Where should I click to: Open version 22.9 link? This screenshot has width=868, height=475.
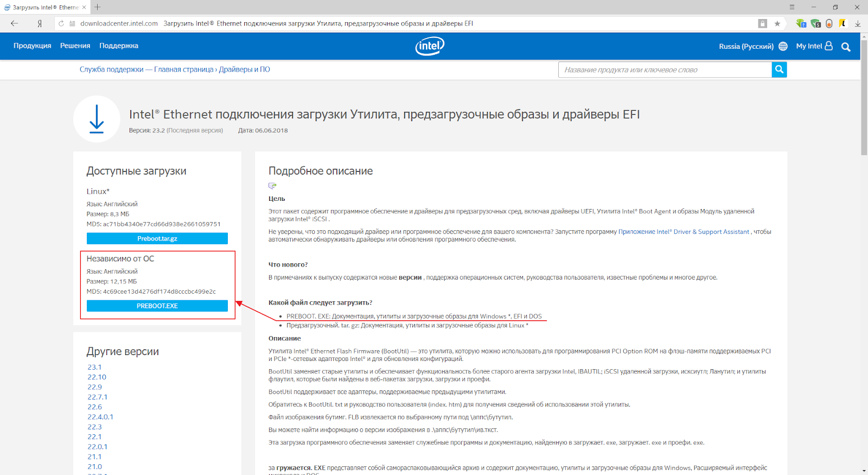coord(95,387)
